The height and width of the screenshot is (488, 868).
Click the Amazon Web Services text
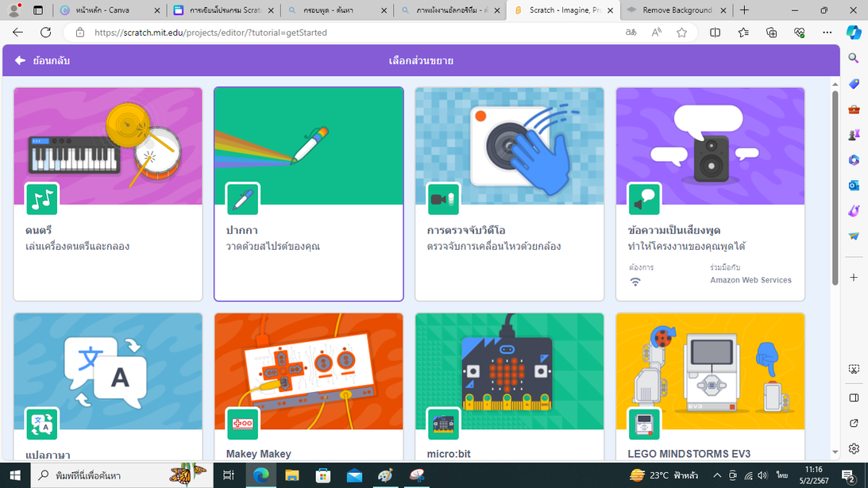[x=750, y=280]
